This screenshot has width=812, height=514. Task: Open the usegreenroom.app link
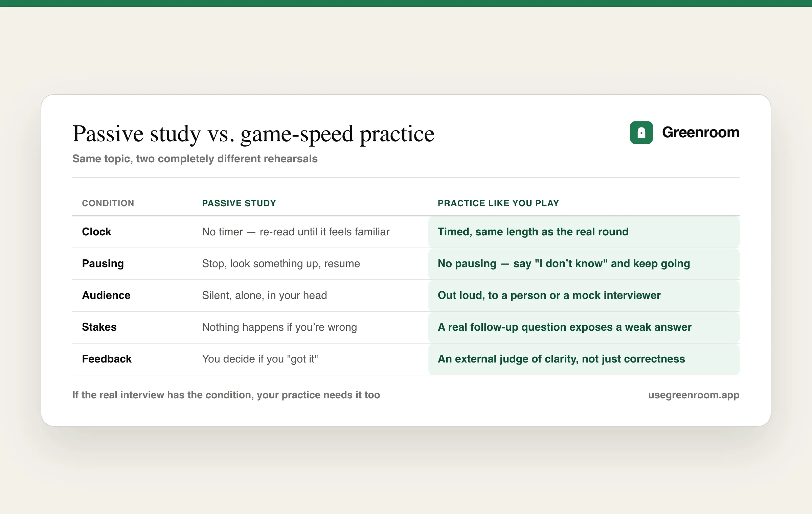click(x=694, y=395)
